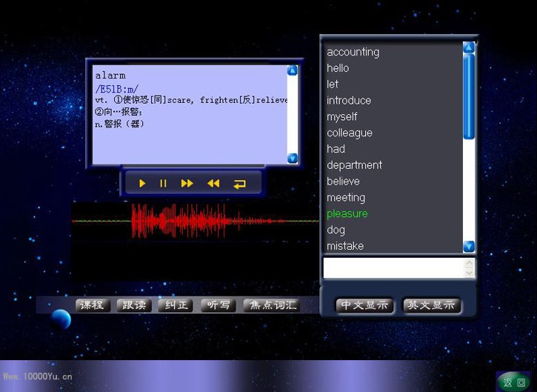Click the fast-forward icon
The width and height of the screenshot is (537, 392).
[x=187, y=184]
